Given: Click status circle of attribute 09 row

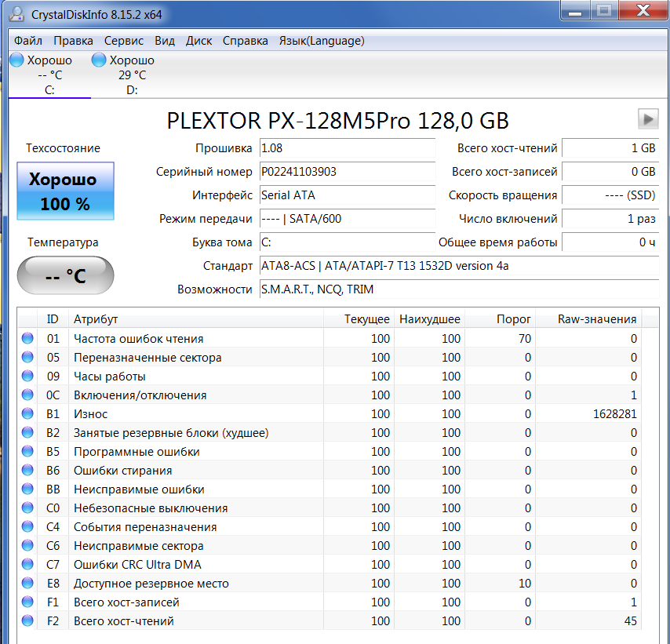Looking at the screenshot, I should 27,376.
